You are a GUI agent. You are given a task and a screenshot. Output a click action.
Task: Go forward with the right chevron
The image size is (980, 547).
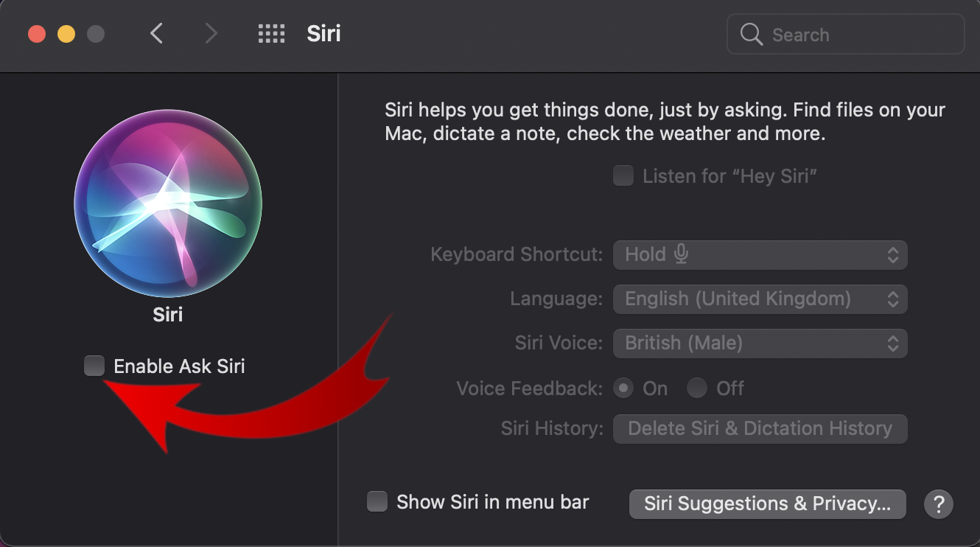point(211,34)
